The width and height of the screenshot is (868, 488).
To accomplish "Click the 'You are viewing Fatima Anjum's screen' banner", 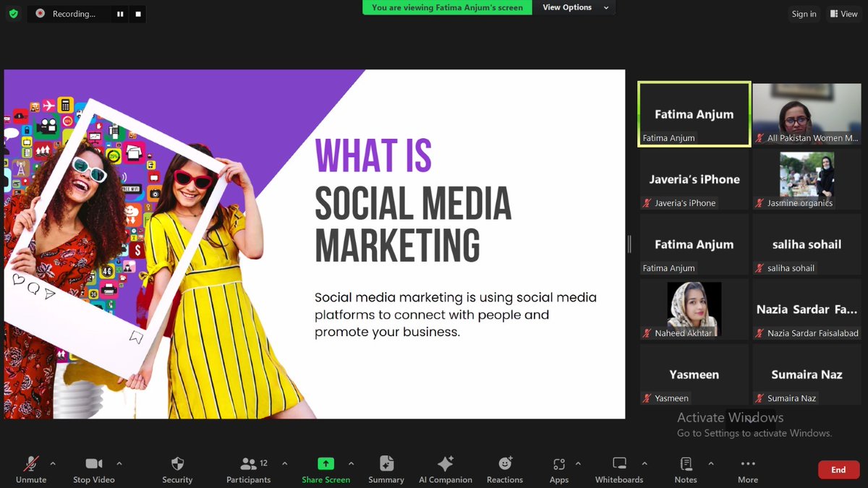I will [x=447, y=7].
